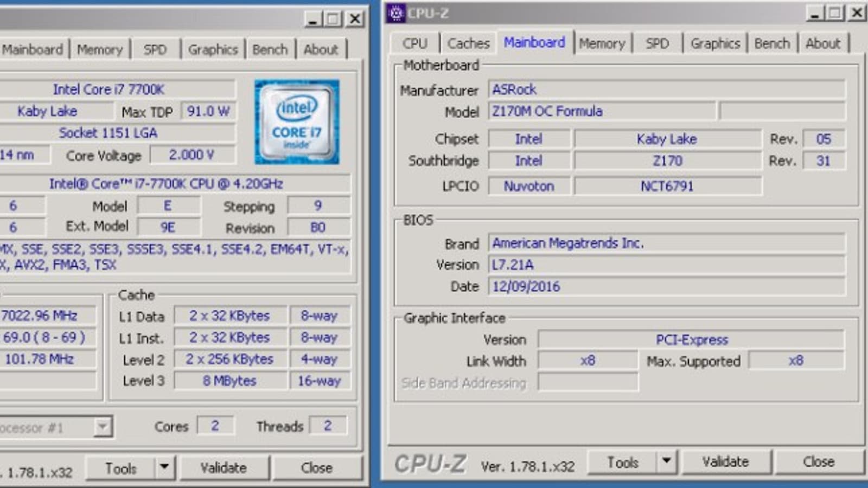868x488 pixels.
Task: Click the Core Voltage value 2.000 V
Action: coord(193,155)
